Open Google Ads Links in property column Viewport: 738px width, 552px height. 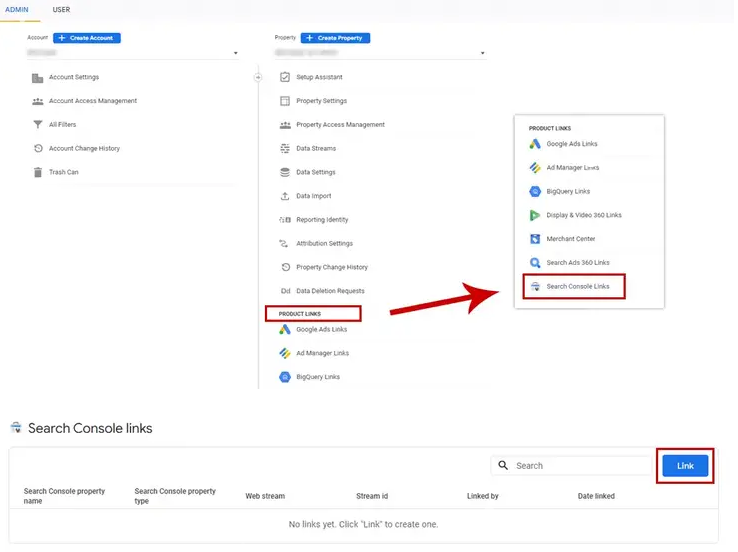click(x=321, y=329)
